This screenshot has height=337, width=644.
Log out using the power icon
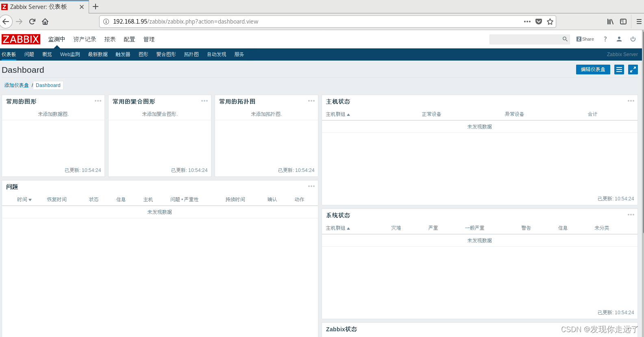[x=633, y=39]
